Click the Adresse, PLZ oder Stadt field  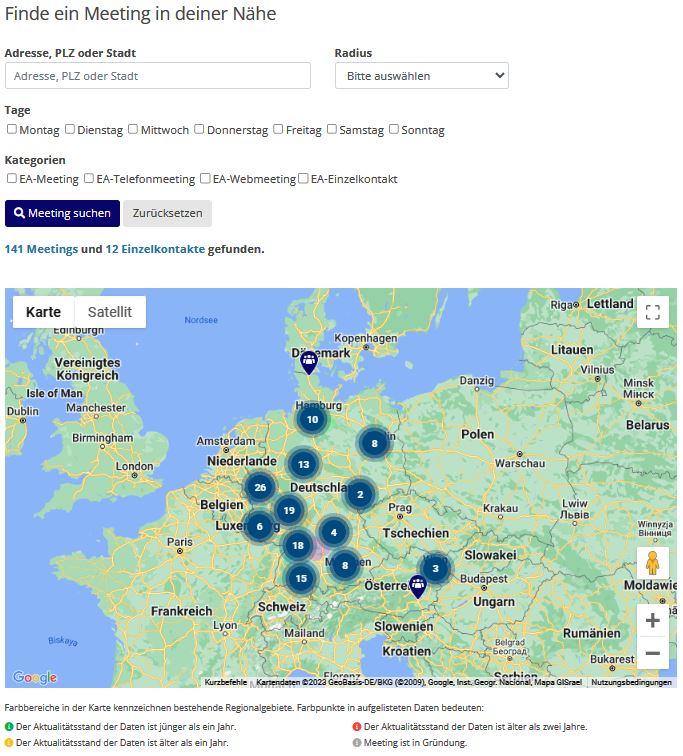pyautogui.click(x=158, y=76)
